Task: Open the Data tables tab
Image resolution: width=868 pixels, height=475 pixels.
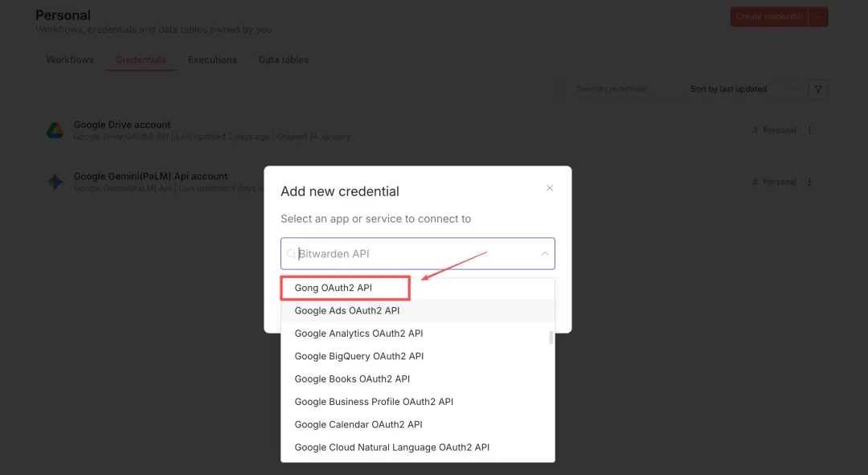Action: 284,59
